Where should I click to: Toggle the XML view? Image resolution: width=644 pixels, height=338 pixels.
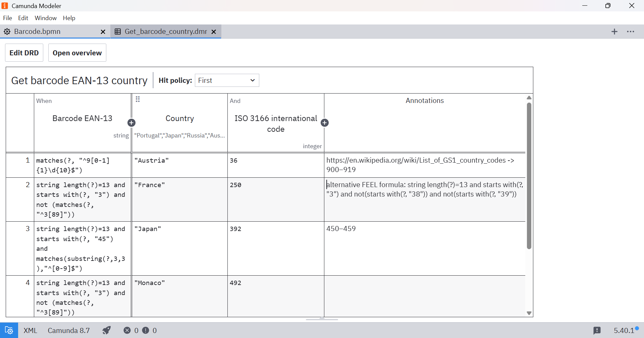30,331
